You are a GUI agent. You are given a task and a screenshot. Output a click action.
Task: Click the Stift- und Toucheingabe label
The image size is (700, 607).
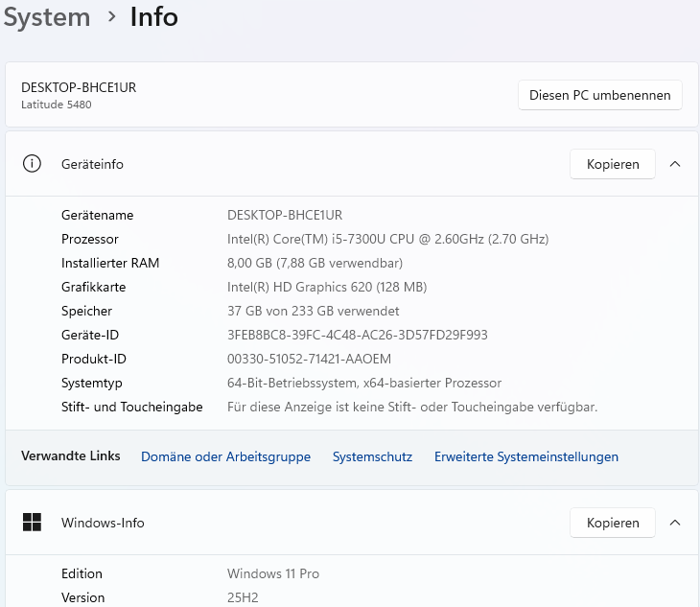131,407
